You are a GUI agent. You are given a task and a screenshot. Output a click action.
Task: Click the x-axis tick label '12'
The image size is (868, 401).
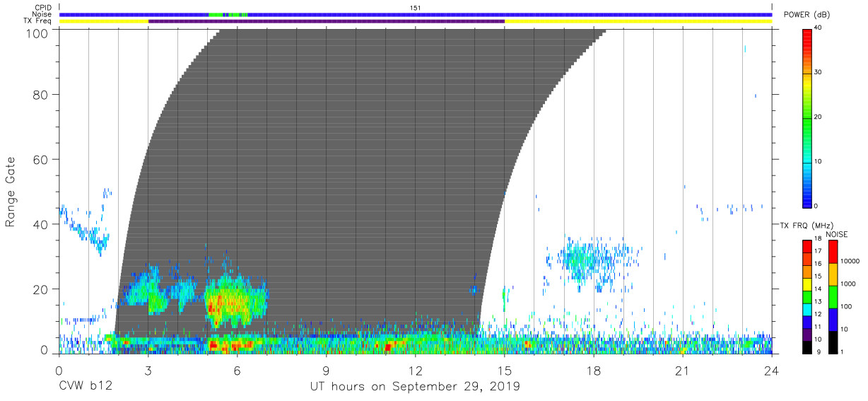coord(416,370)
